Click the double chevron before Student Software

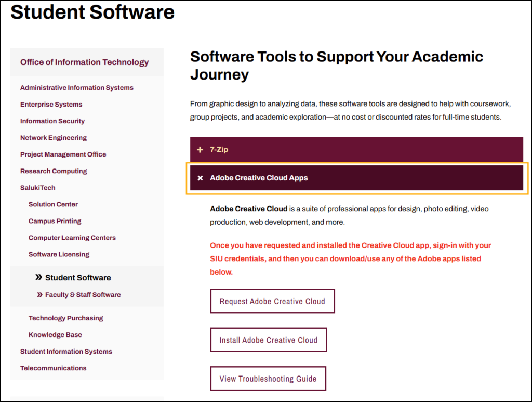point(38,277)
